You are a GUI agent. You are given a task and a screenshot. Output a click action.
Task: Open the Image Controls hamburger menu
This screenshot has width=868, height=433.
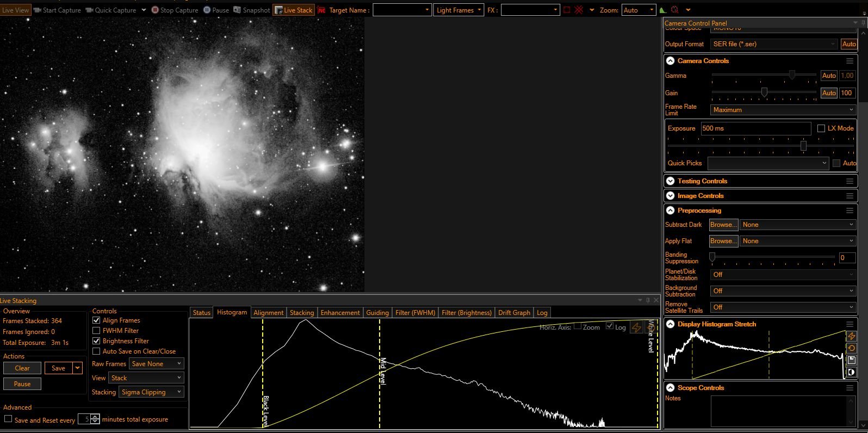point(850,196)
